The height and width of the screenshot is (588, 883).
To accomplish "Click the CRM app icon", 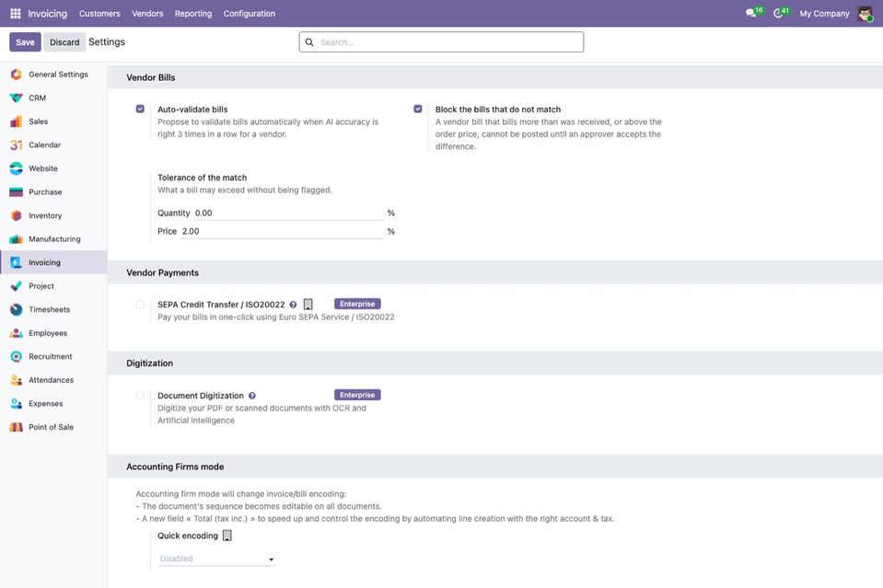I will tap(17, 98).
